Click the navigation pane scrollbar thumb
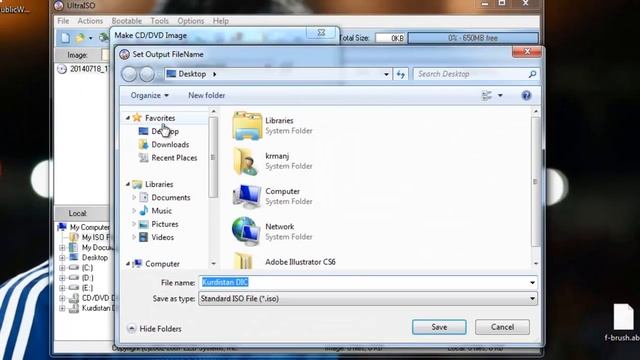 (213, 157)
